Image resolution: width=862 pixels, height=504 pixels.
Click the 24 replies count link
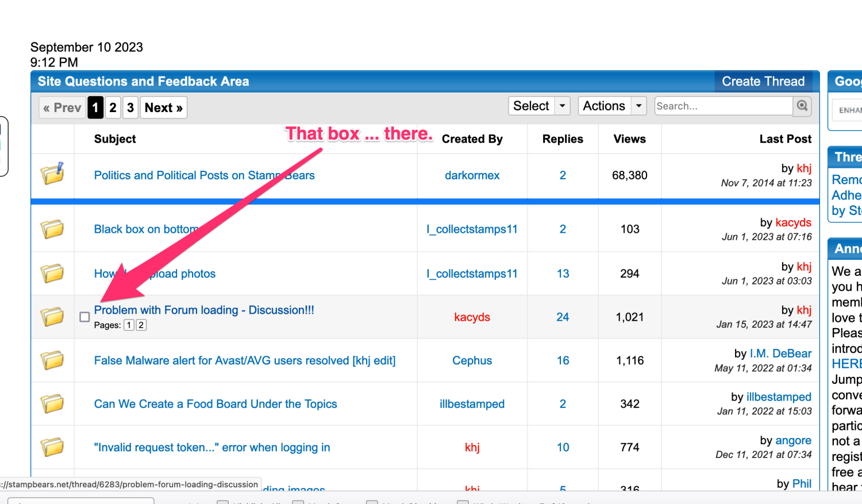click(563, 317)
